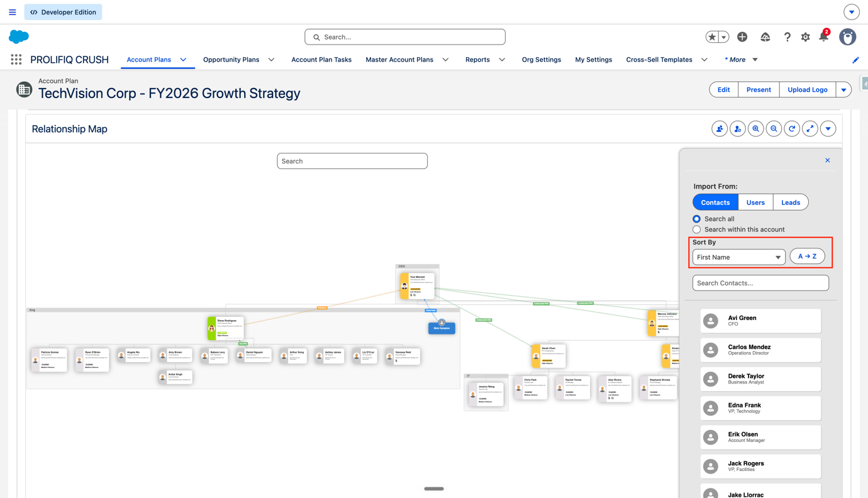Viewport: 868px width, 498px height.
Task: Open the Master Account Plans tab
Action: point(399,60)
